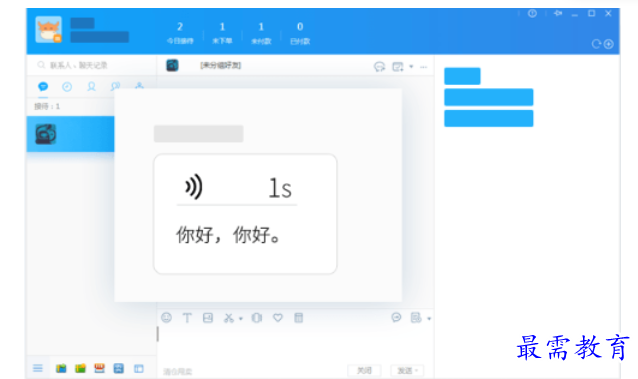
Task: Open the emoji picker
Action: 166,318
